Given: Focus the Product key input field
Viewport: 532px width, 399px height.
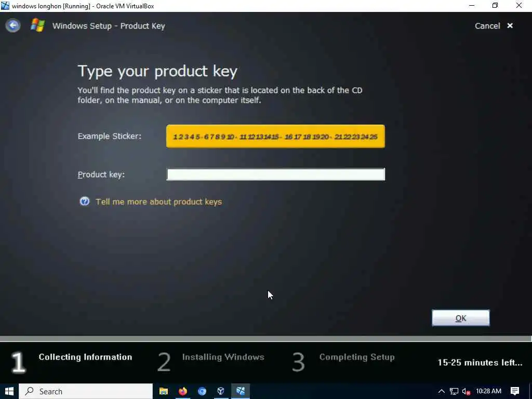Looking at the screenshot, I should pos(275,174).
